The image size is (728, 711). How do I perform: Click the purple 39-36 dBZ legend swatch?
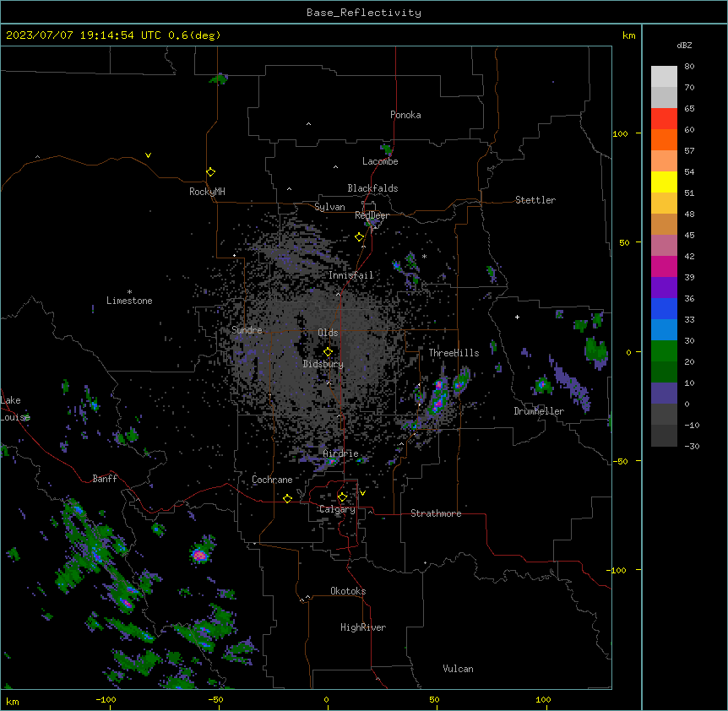[x=664, y=287]
